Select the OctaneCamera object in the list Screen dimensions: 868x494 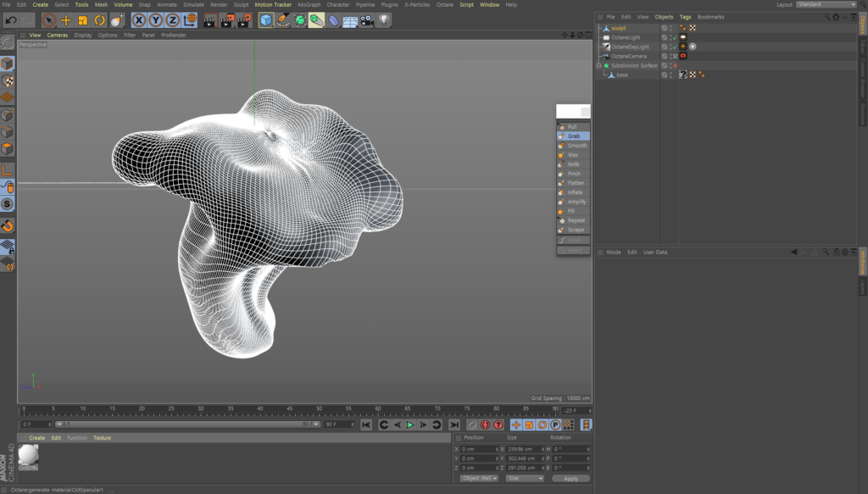pos(629,56)
